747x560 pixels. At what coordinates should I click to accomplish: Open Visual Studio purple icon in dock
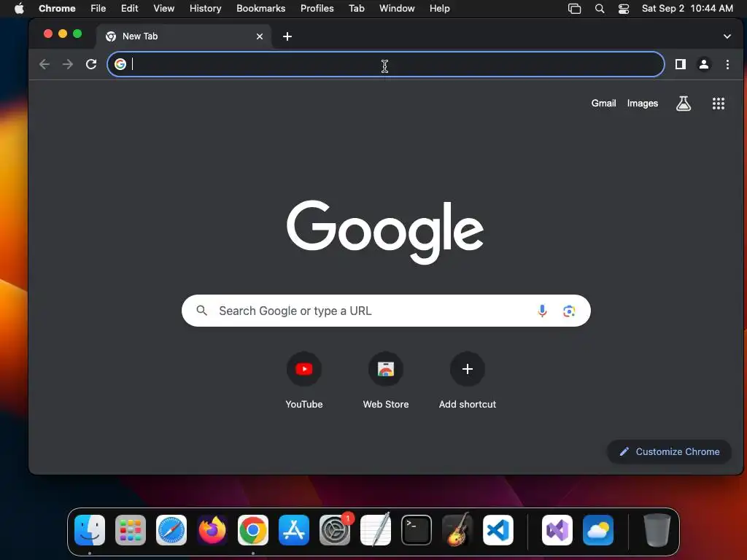click(x=557, y=530)
